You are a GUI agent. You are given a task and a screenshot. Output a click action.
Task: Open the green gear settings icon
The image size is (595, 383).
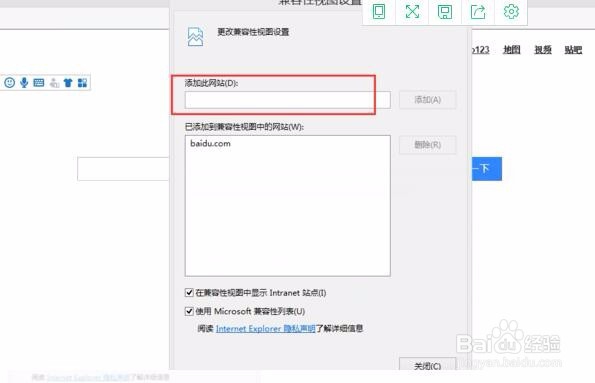tap(511, 11)
